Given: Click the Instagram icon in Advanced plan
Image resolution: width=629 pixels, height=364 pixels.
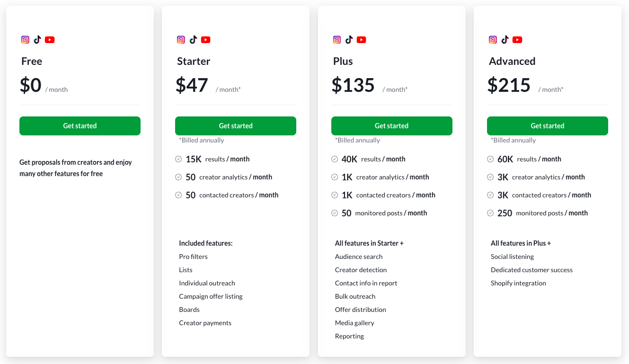Looking at the screenshot, I should (x=493, y=40).
